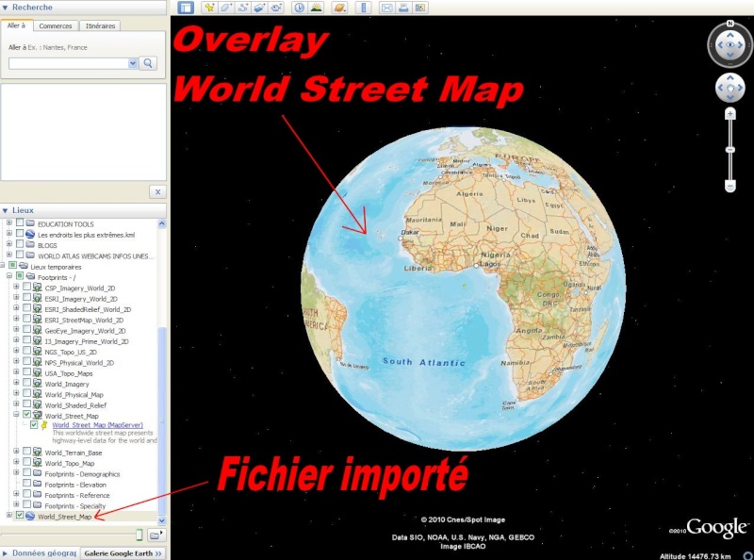Open World Street Map (MapServer) link
Screen dimensions: 754x560
[x=98, y=425]
